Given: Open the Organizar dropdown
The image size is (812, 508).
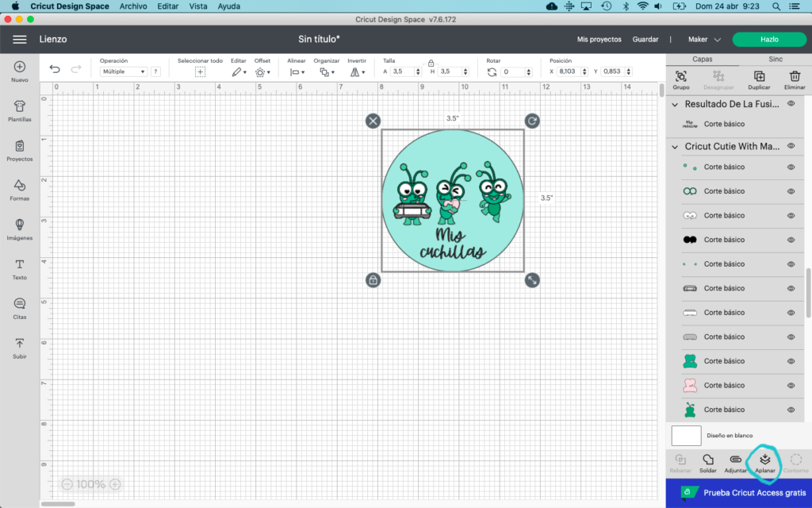Looking at the screenshot, I should [327, 72].
